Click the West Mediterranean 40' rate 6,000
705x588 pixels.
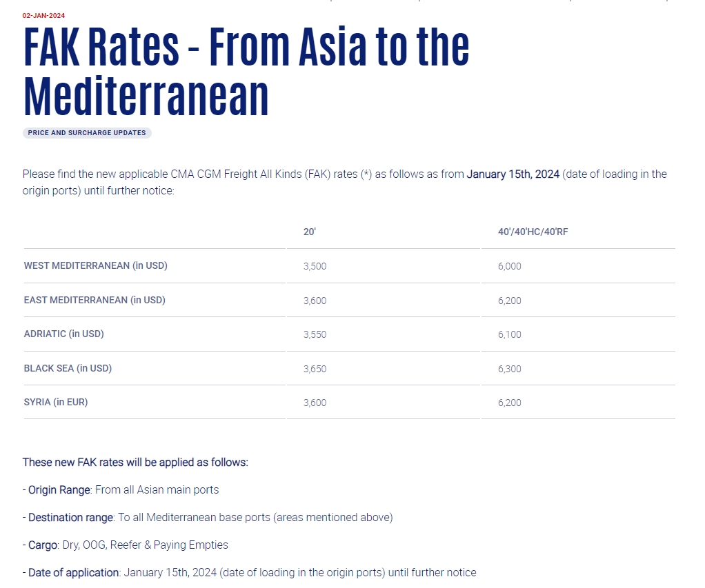509,266
